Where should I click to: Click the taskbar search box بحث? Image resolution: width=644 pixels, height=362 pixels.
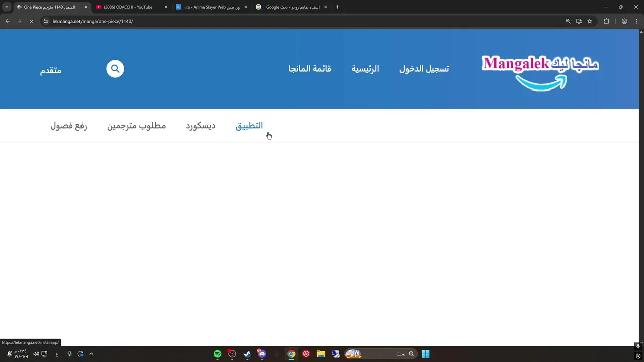pos(381,354)
